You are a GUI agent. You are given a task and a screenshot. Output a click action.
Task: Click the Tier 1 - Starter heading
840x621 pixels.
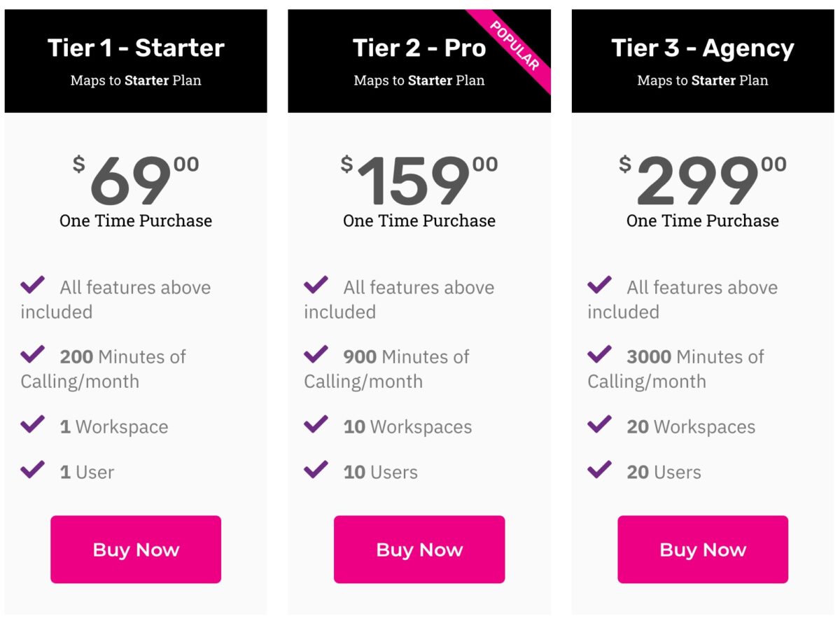coord(136,48)
